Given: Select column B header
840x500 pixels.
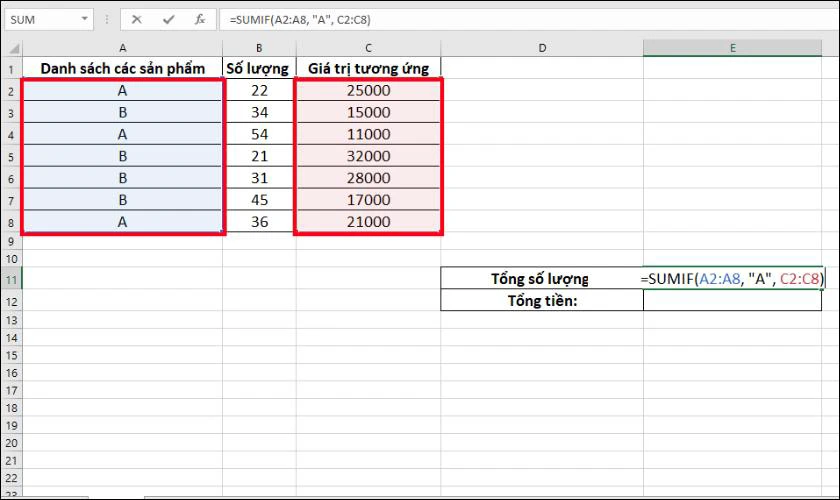Looking at the screenshot, I should point(259,48).
